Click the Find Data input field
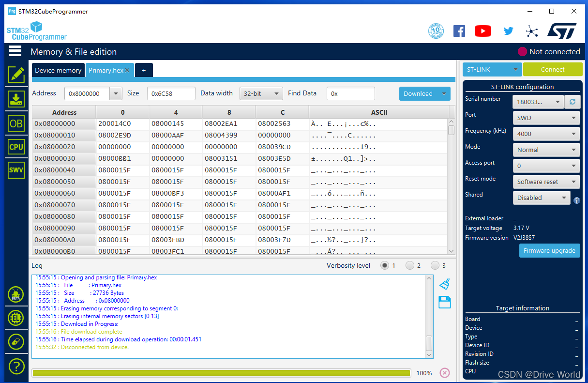Image resolution: width=588 pixels, height=383 pixels. click(351, 93)
